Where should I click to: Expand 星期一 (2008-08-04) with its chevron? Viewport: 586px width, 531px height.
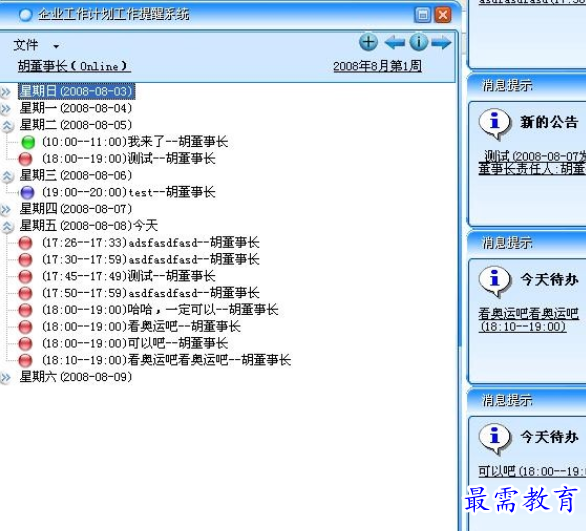(x=6, y=108)
